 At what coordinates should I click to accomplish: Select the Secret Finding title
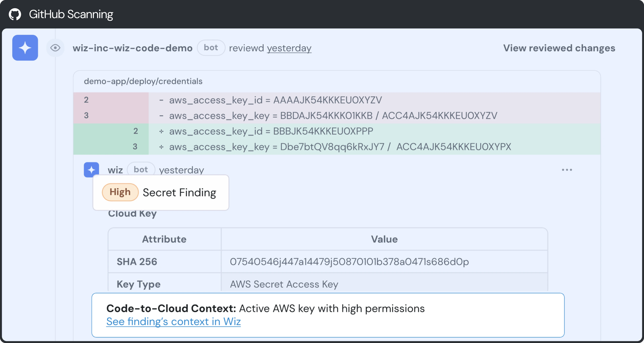pyautogui.click(x=179, y=193)
